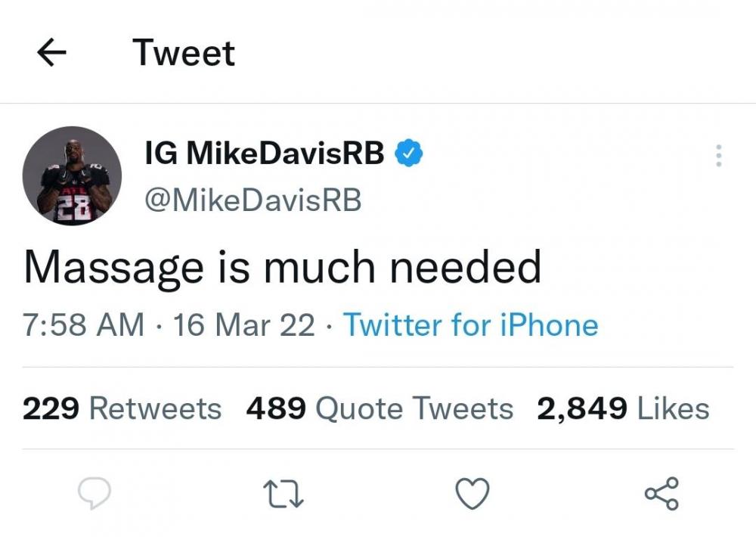Like the tweet with the heart icon
756x537 pixels.
click(x=473, y=495)
